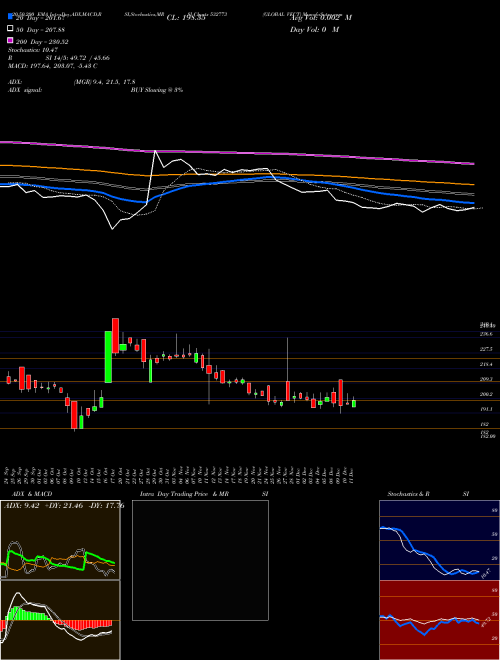Click the 218.4 price axis label
The width and height of the screenshot is (500, 660).
pyautogui.click(x=487, y=364)
